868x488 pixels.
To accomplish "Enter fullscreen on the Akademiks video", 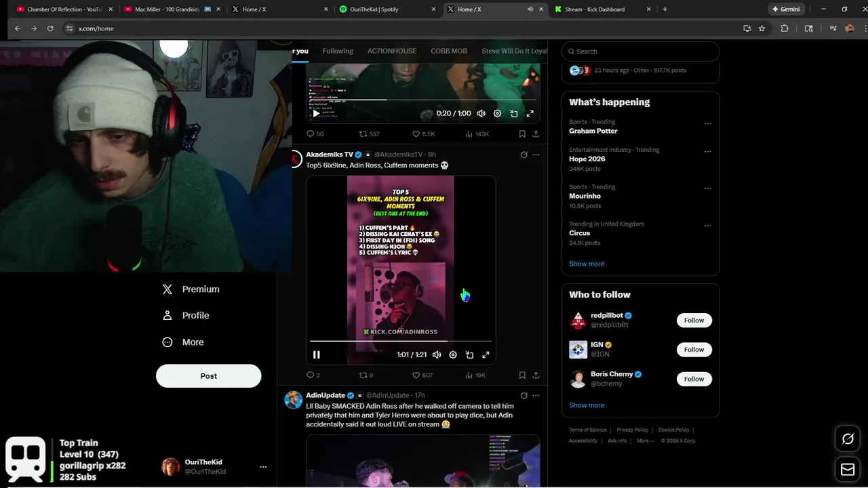I will (486, 354).
